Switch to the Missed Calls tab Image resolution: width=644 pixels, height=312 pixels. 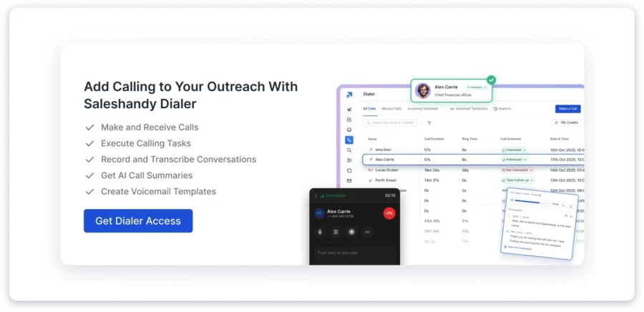coord(391,109)
